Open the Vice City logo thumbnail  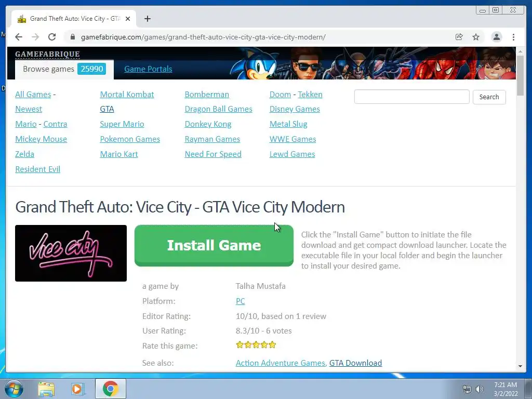(71, 253)
